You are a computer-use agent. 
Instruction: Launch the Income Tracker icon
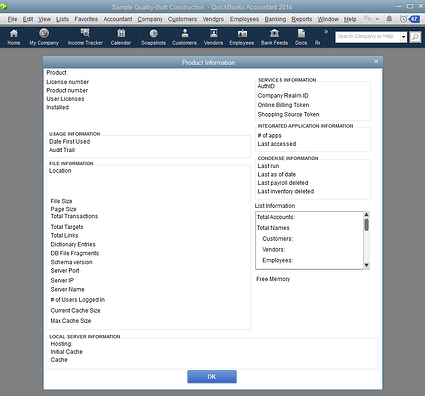pos(85,37)
